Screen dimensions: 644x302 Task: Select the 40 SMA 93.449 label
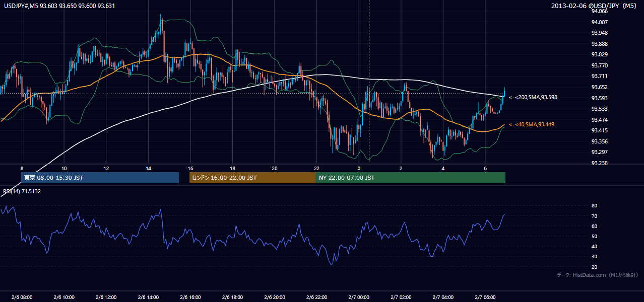click(532, 124)
